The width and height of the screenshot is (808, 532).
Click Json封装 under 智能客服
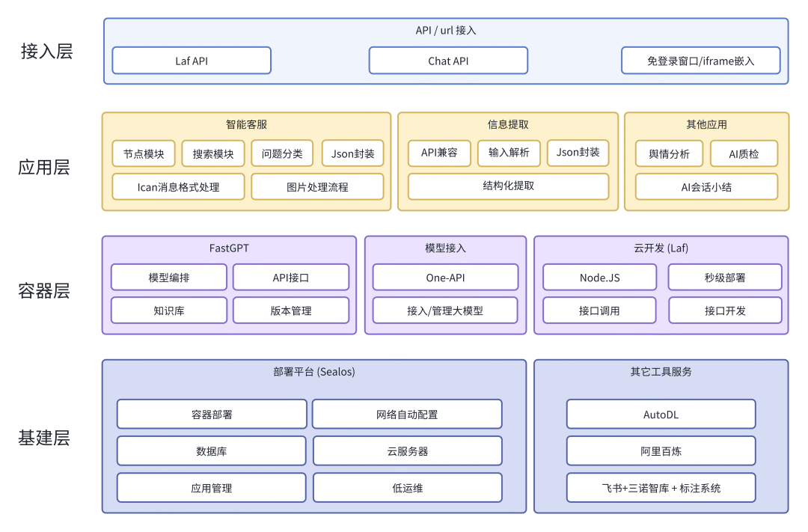[353, 153]
